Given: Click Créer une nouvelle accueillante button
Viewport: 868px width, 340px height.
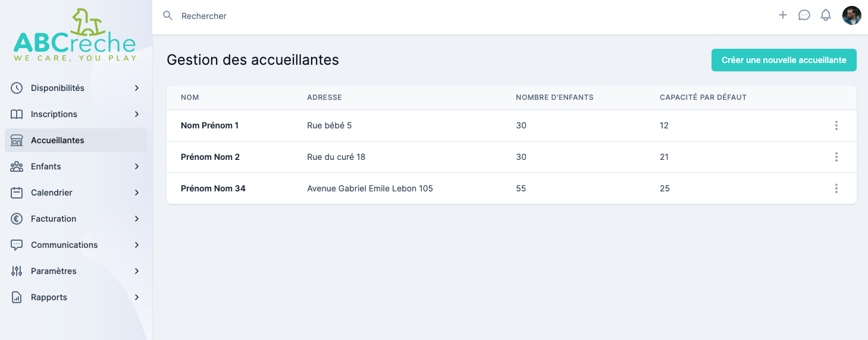Looking at the screenshot, I should tap(784, 60).
